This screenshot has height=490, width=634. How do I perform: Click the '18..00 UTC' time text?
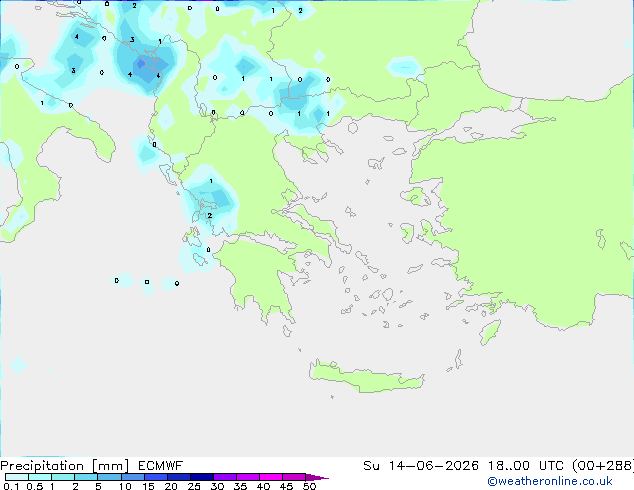pyautogui.click(x=526, y=466)
